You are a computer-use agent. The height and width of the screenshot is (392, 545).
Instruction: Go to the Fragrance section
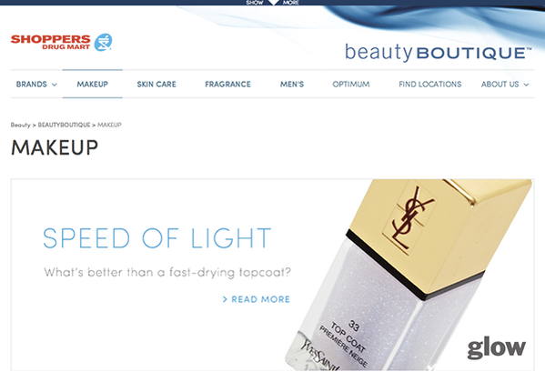[227, 84]
